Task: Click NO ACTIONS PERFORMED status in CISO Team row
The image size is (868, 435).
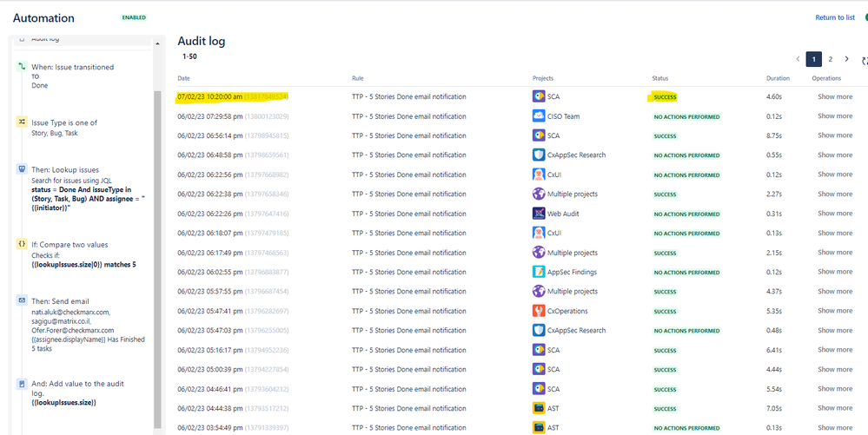Action: pyautogui.click(x=687, y=116)
